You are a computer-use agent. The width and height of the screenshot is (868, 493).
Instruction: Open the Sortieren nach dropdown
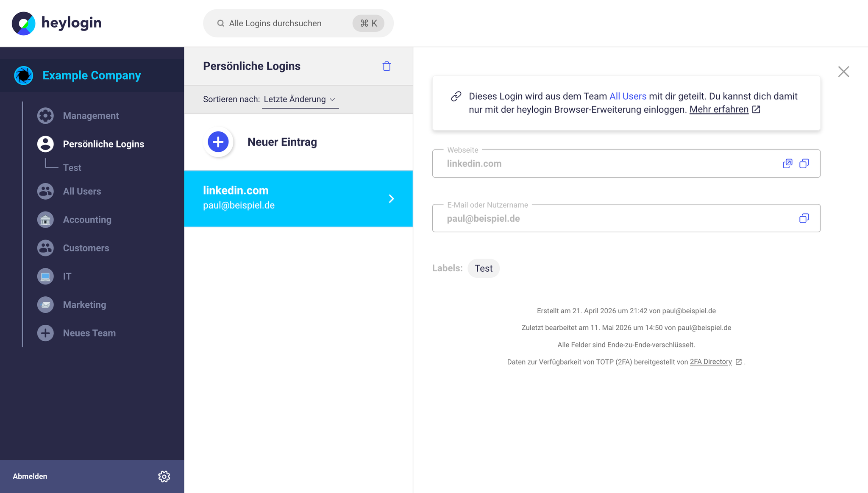300,99
